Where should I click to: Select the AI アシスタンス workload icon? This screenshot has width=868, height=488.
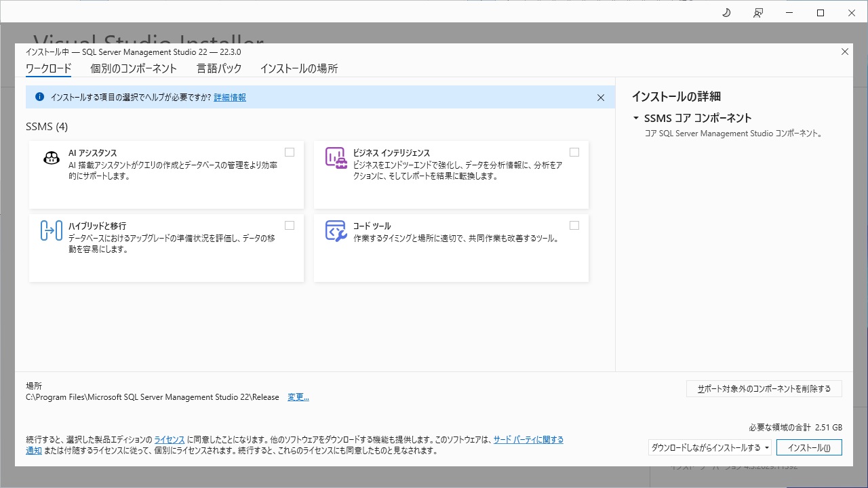click(x=51, y=157)
